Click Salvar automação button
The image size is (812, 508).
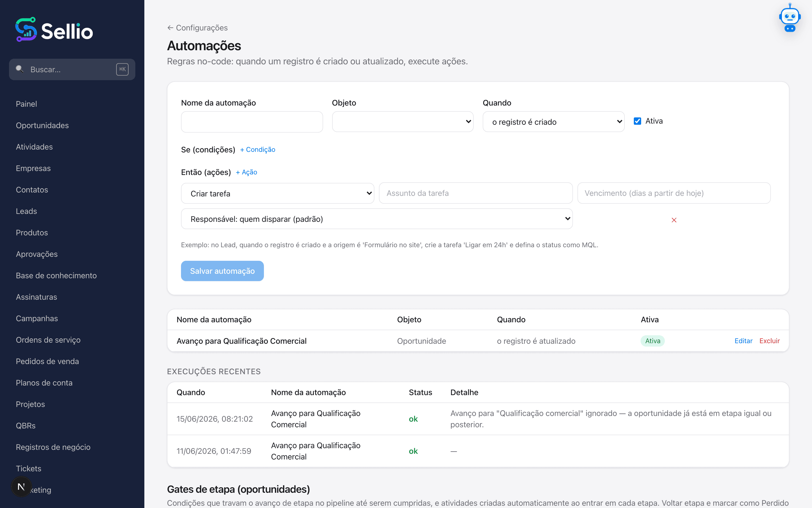pos(222,271)
